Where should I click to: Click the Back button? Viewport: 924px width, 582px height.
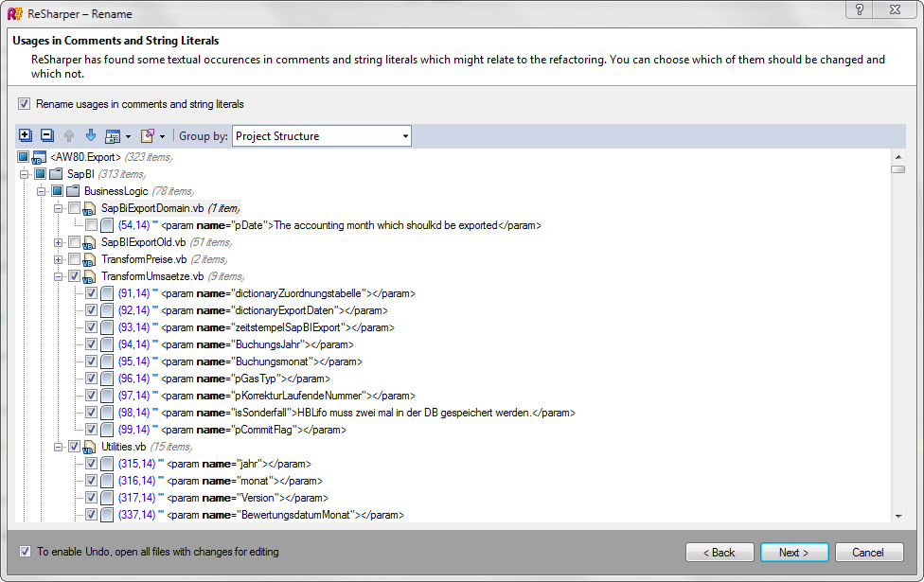(x=720, y=553)
